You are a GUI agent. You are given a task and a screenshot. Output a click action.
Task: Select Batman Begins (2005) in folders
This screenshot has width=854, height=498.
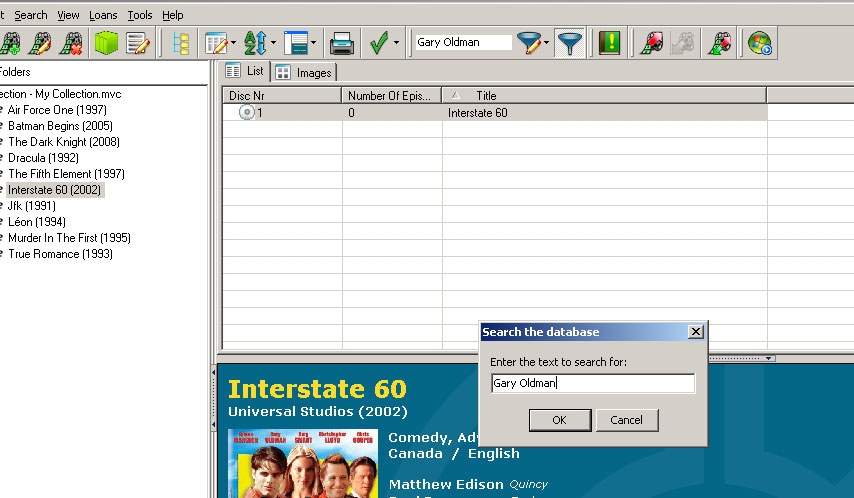[60, 126]
